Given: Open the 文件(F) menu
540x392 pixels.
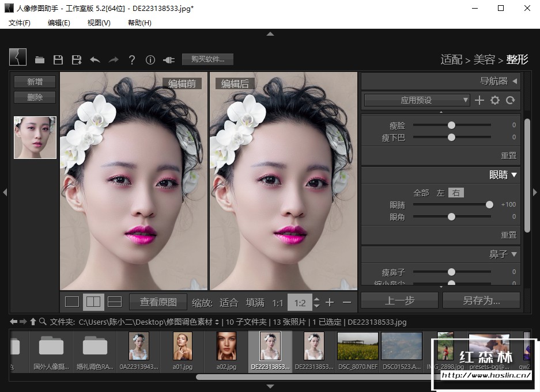Looking at the screenshot, I should pos(20,22).
